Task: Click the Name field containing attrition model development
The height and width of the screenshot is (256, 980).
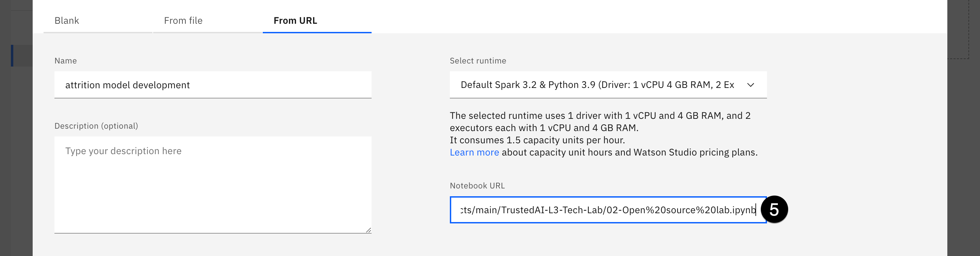Action: click(x=212, y=85)
